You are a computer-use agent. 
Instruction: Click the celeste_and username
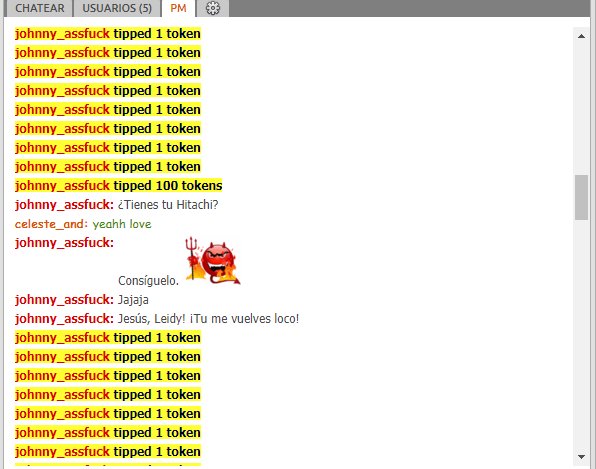(51, 224)
